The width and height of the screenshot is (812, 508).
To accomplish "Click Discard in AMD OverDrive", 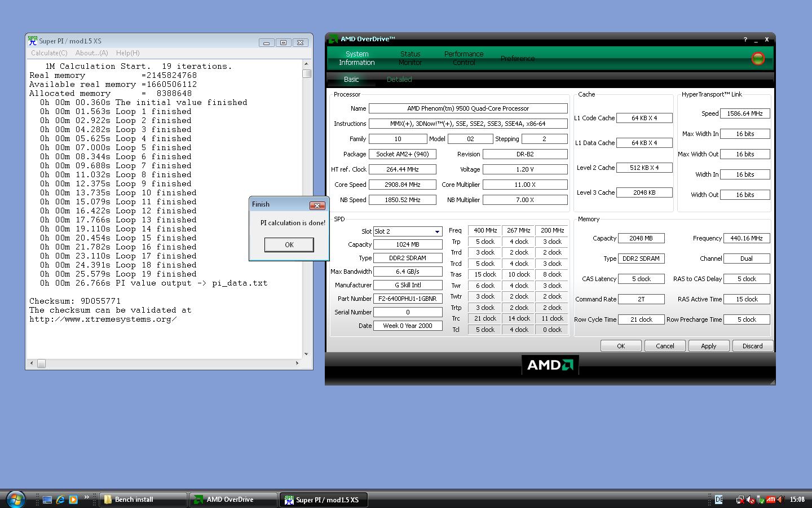I will [x=752, y=346].
